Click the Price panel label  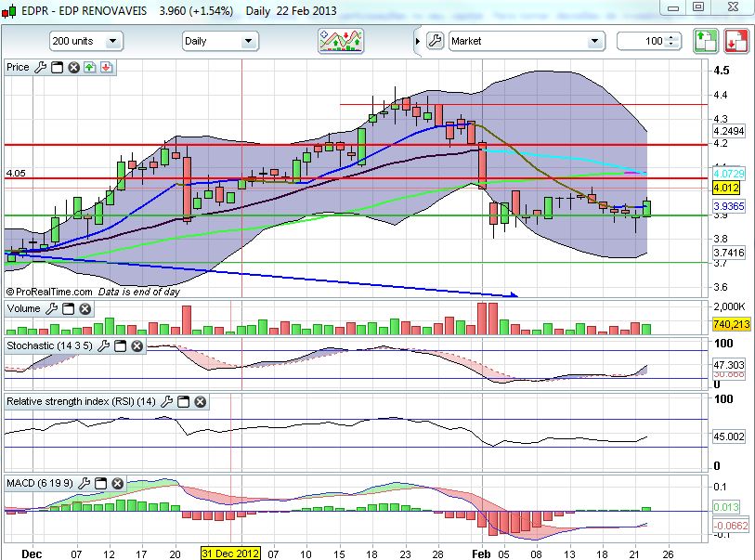point(18,68)
